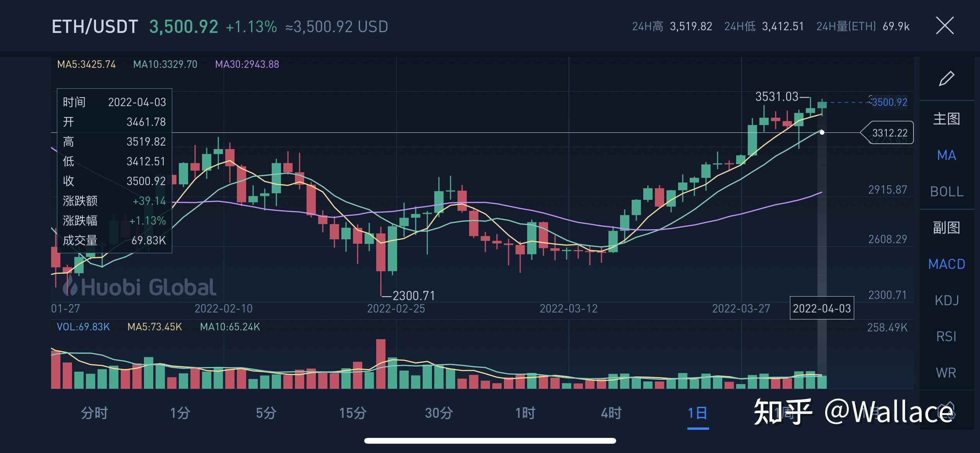Switch to the 分时 timeframe
Screen dimensions: 980x453
[93, 413]
